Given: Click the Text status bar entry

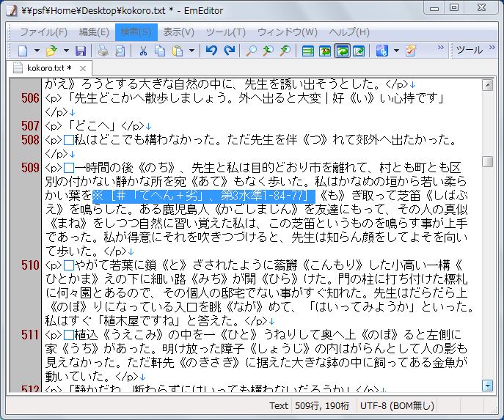Looking at the screenshot, I should (279, 406).
